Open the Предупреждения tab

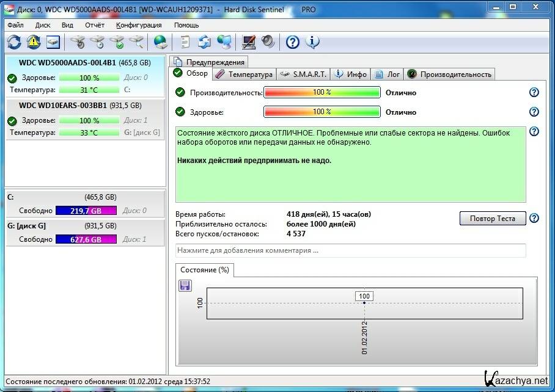pos(210,62)
